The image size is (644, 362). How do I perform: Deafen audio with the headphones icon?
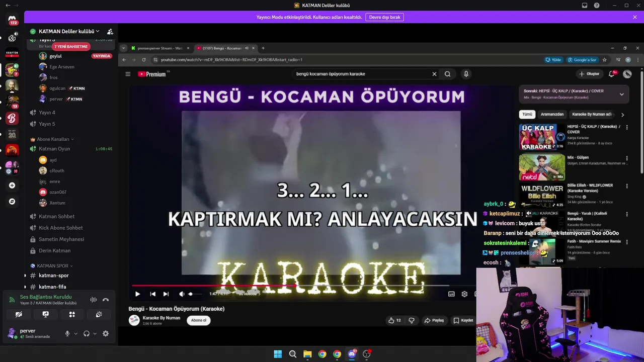pos(86,333)
